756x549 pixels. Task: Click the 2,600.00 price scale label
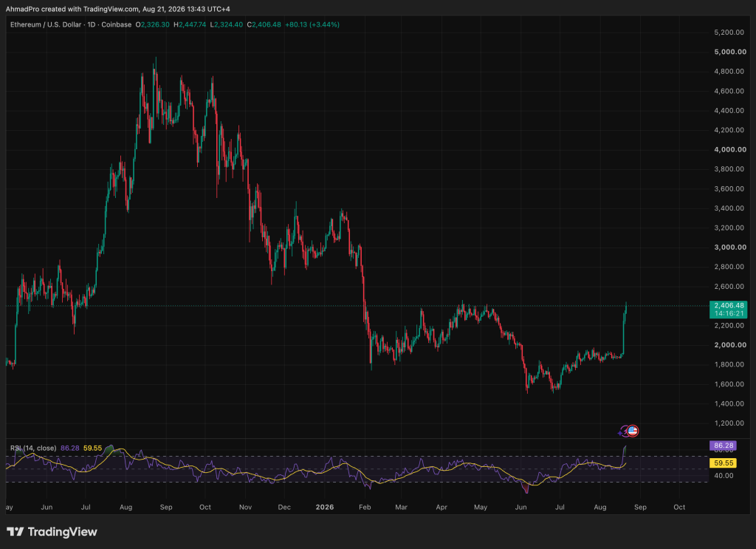730,286
